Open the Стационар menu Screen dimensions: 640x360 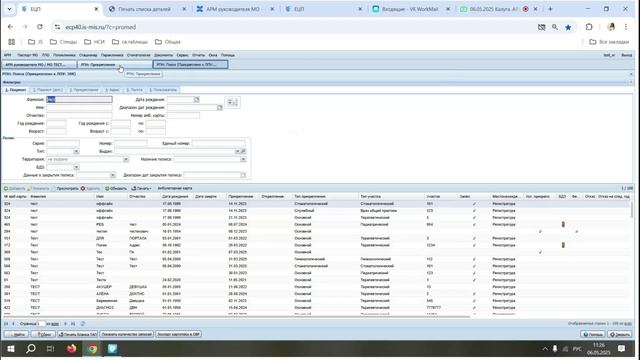pos(88,55)
